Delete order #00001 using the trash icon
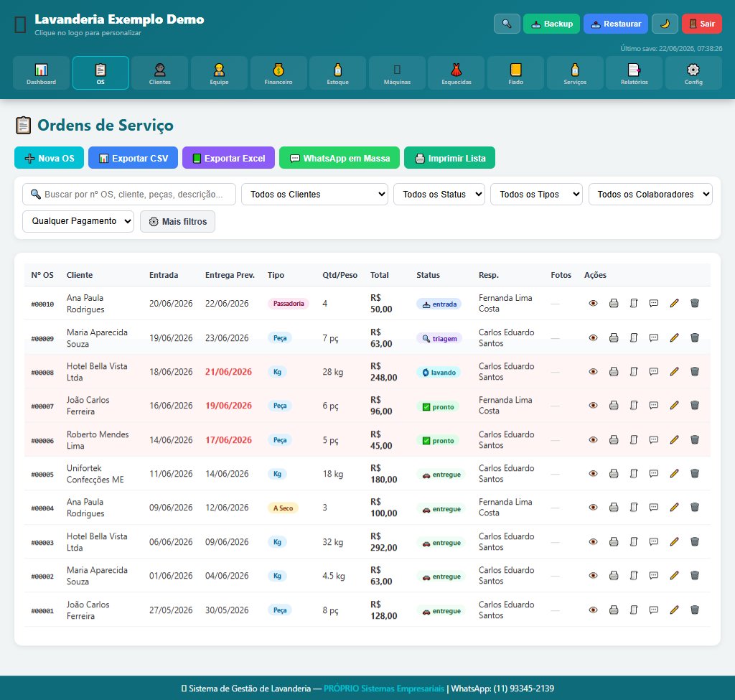The image size is (735, 700). (695, 610)
